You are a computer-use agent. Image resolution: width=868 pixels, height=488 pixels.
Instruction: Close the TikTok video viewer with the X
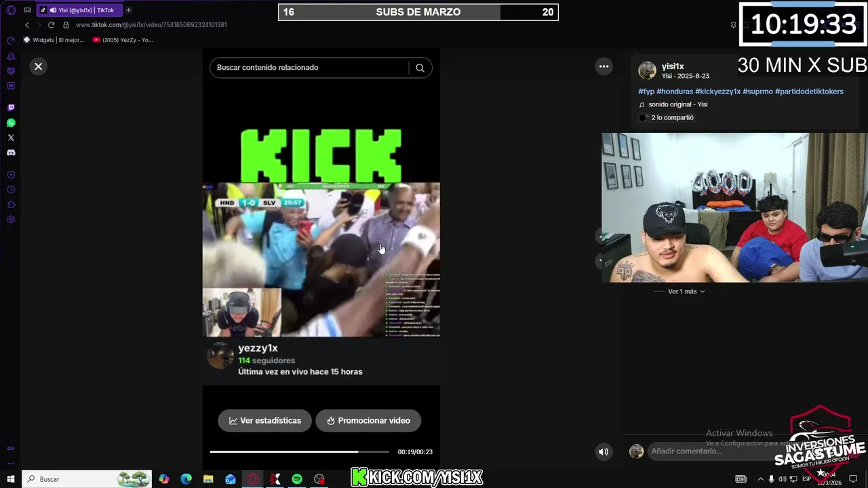[38, 66]
